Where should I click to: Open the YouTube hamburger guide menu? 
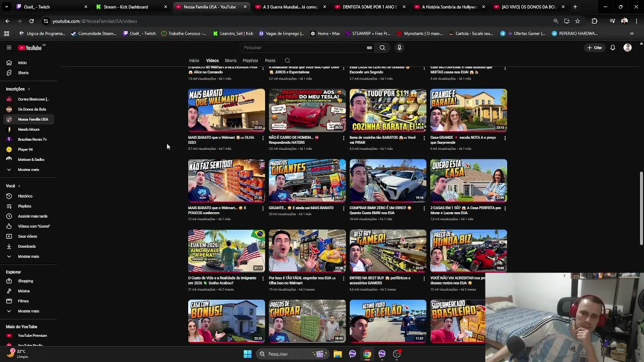click(9, 48)
